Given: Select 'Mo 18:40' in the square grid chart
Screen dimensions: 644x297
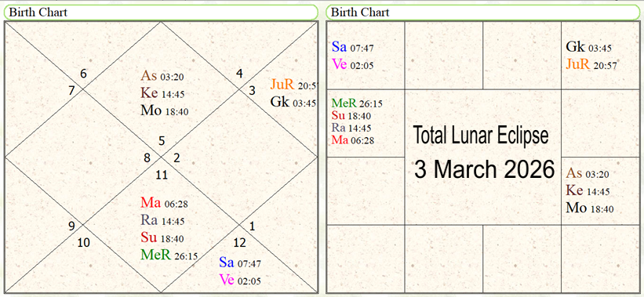Looking at the screenshot, I should pyautogui.click(x=590, y=208).
